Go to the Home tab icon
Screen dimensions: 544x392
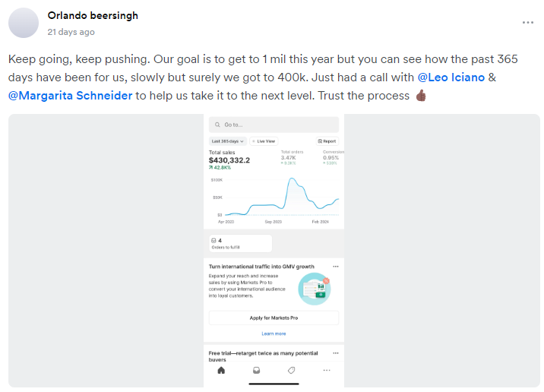(x=221, y=371)
